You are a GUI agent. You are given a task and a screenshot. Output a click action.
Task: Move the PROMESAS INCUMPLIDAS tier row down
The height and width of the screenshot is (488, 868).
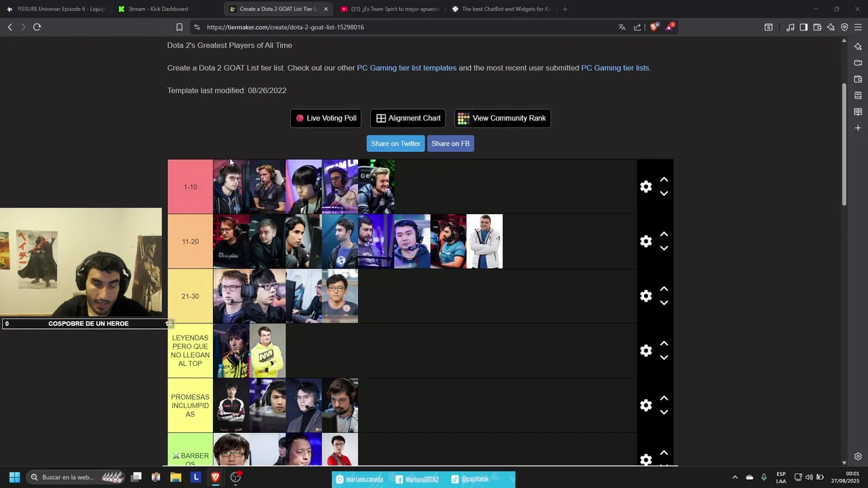664,412
